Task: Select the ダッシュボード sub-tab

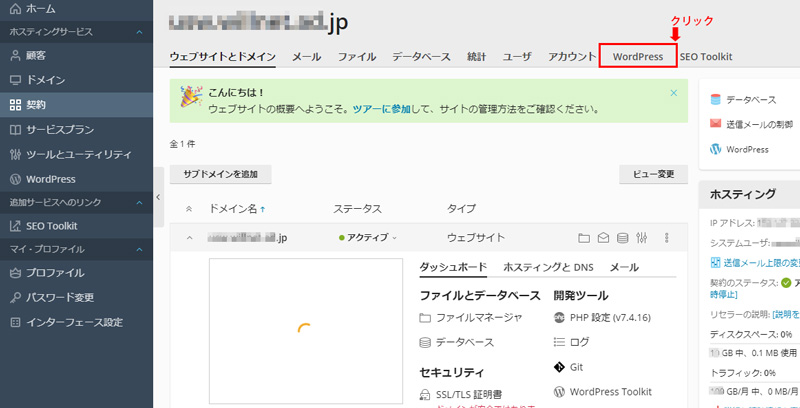Action: (x=453, y=267)
